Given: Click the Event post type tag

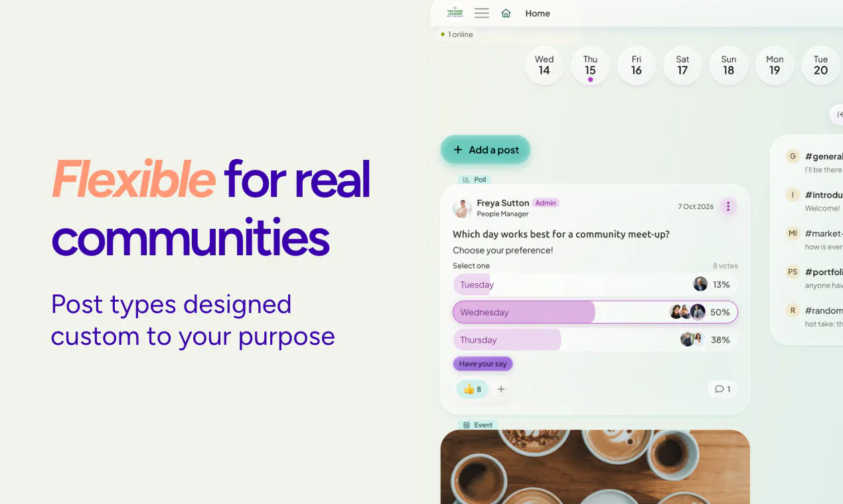Looking at the screenshot, I should coord(478,425).
